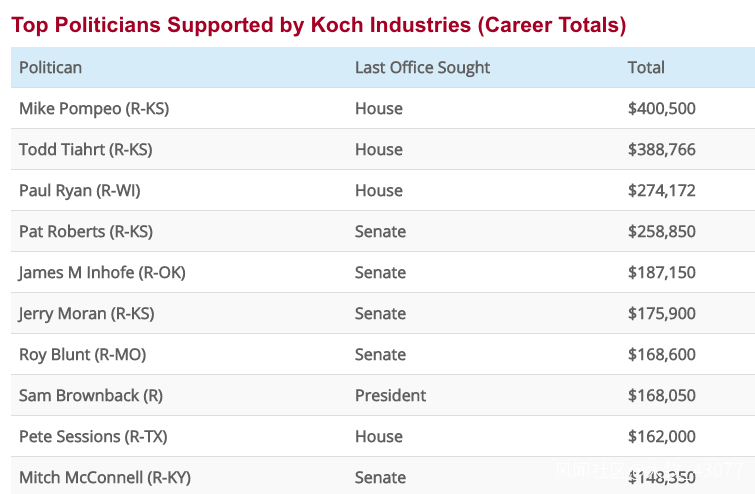Click the $400,500 total for Mike Pompeo
This screenshot has width=755, height=494.
661,108
